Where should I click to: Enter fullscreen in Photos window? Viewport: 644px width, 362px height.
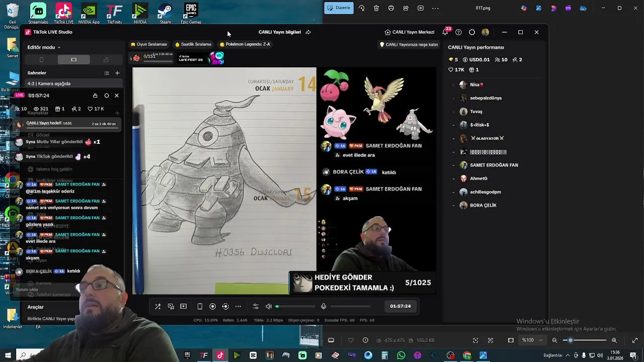pyautogui.click(x=635, y=340)
